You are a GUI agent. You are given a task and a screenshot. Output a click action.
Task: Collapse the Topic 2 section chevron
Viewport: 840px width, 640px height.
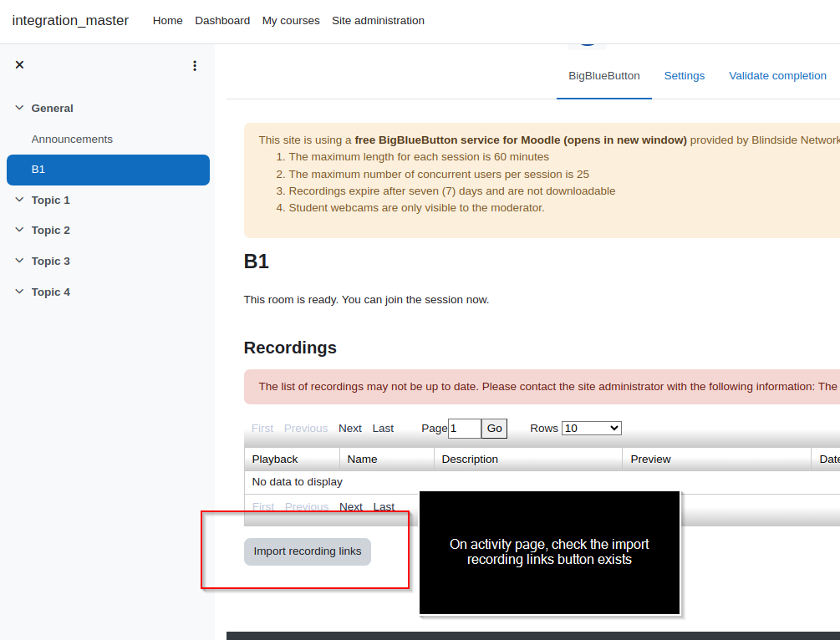coord(19,230)
